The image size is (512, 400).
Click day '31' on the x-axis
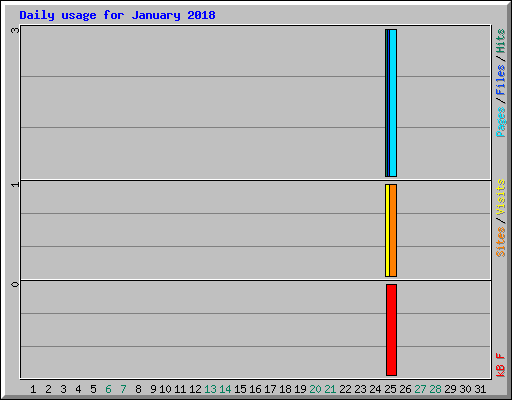480,389
